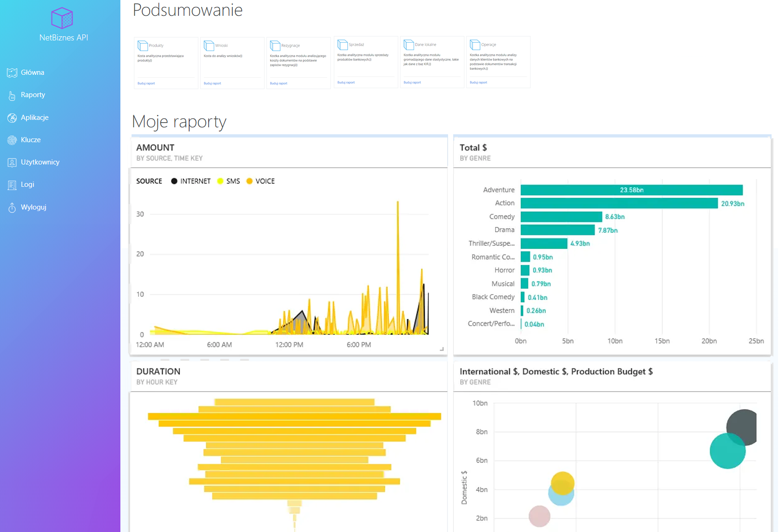The height and width of the screenshot is (532, 779).
Task: Toggle INTERNET source in chart legend
Action: [x=191, y=181]
